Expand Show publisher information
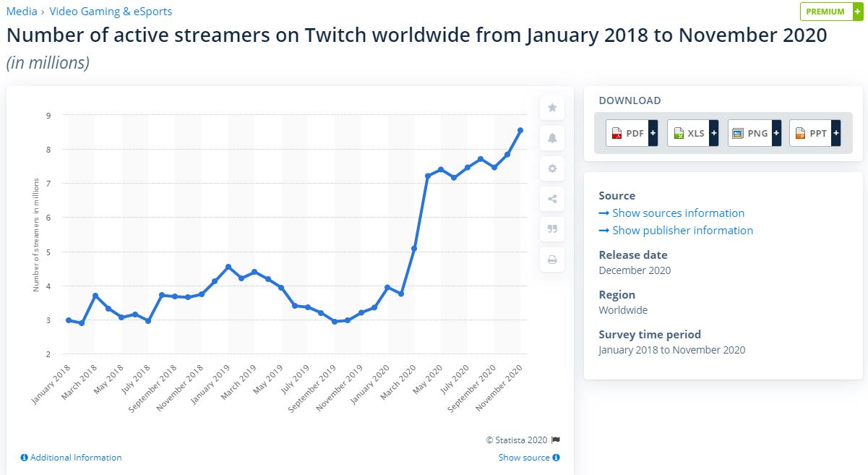Image resolution: width=868 pixels, height=475 pixels. pyautogui.click(x=676, y=231)
